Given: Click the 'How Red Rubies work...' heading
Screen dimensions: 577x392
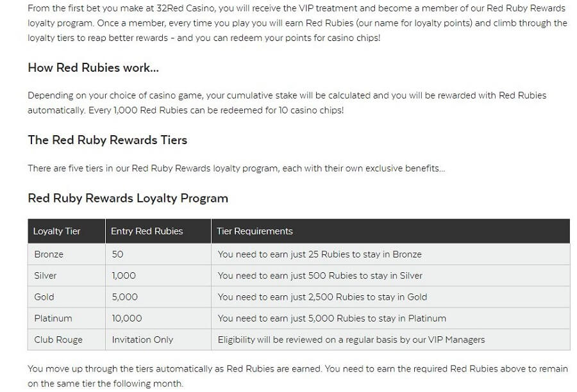Looking at the screenshot, I should 93,68.
